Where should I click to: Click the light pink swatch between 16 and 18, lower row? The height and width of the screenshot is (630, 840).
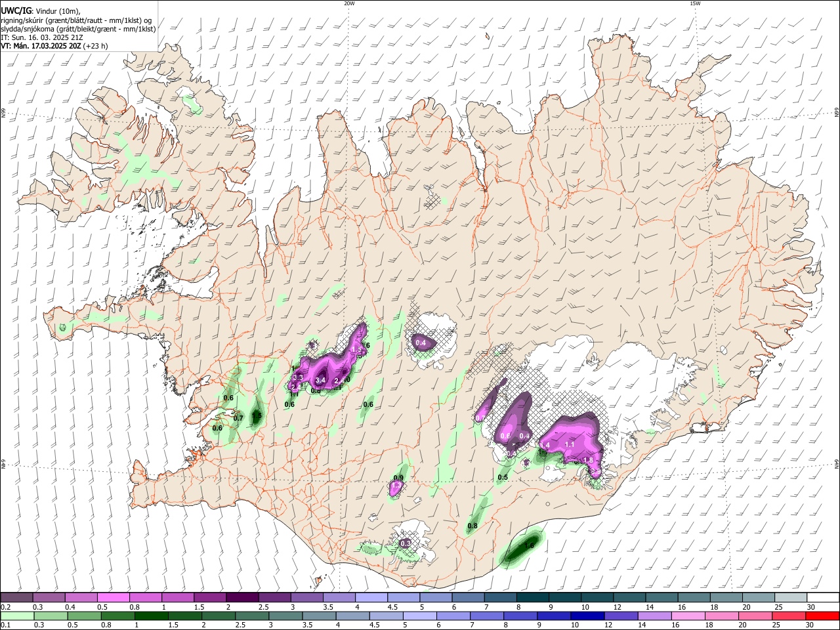[689, 616]
